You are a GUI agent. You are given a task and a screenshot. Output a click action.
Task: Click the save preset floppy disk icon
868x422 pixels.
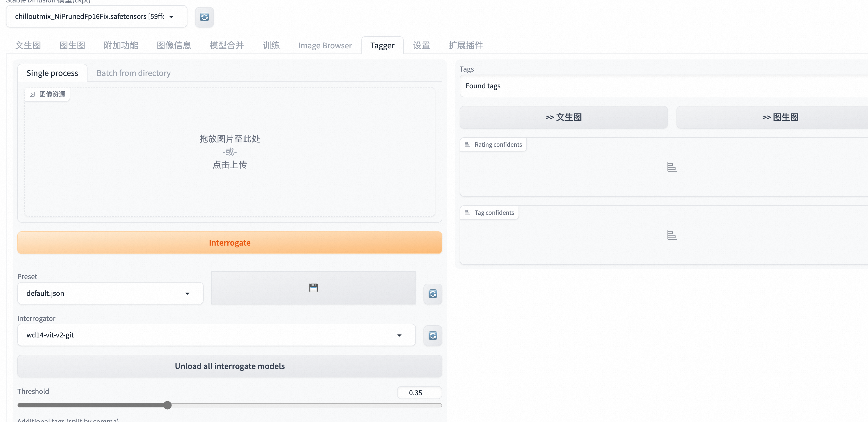[313, 287]
